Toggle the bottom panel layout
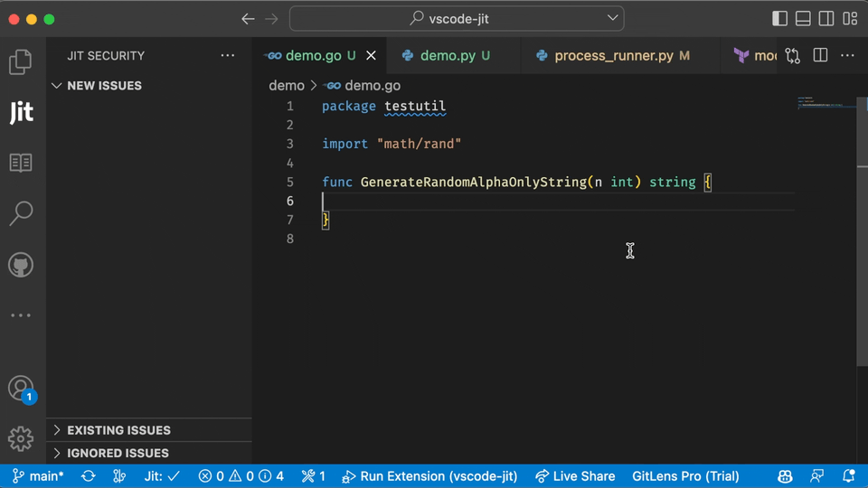The height and width of the screenshot is (488, 868). (803, 18)
